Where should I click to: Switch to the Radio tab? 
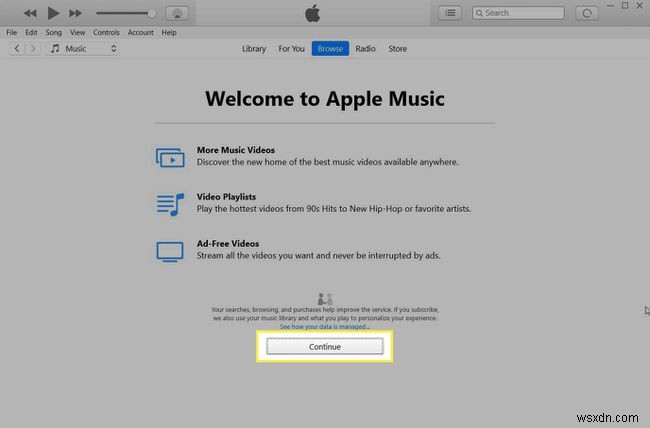365,49
